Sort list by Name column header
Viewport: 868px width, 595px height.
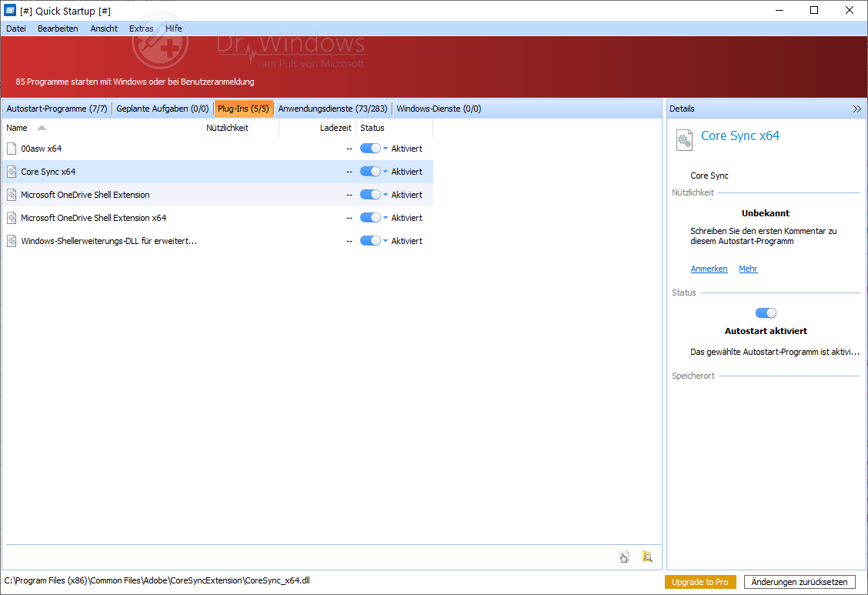[17, 128]
